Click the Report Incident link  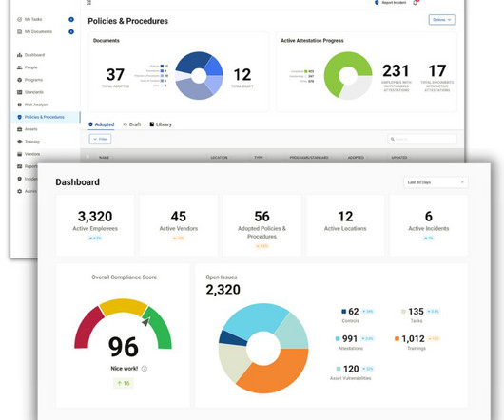click(394, 2)
